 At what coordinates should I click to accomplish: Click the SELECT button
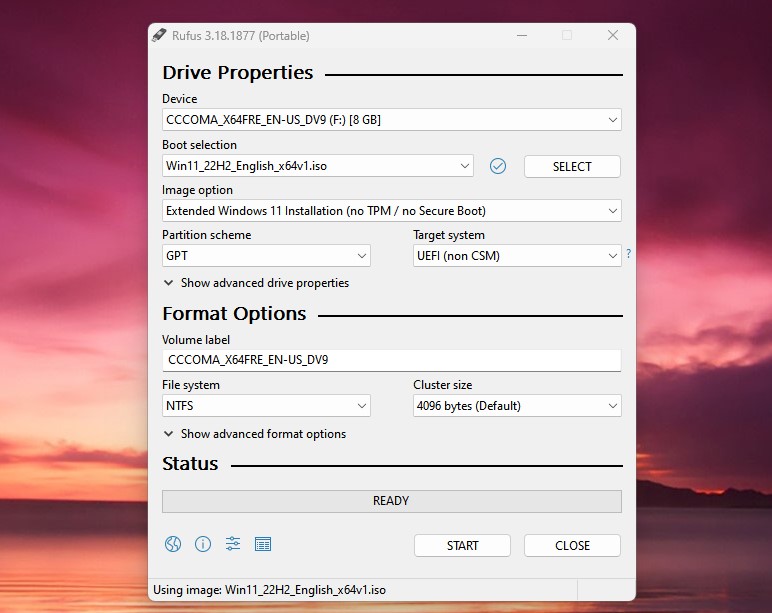click(572, 166)
